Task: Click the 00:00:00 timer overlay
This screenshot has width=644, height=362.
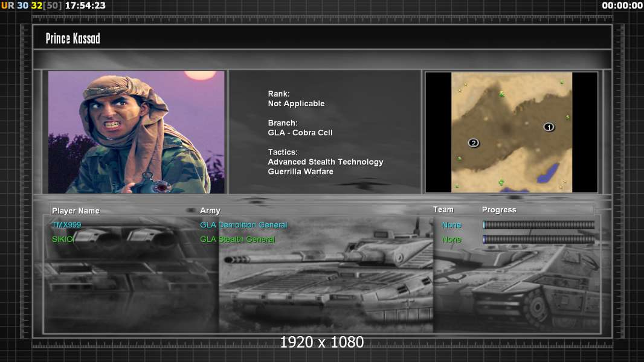Action: tap(622, 5)
